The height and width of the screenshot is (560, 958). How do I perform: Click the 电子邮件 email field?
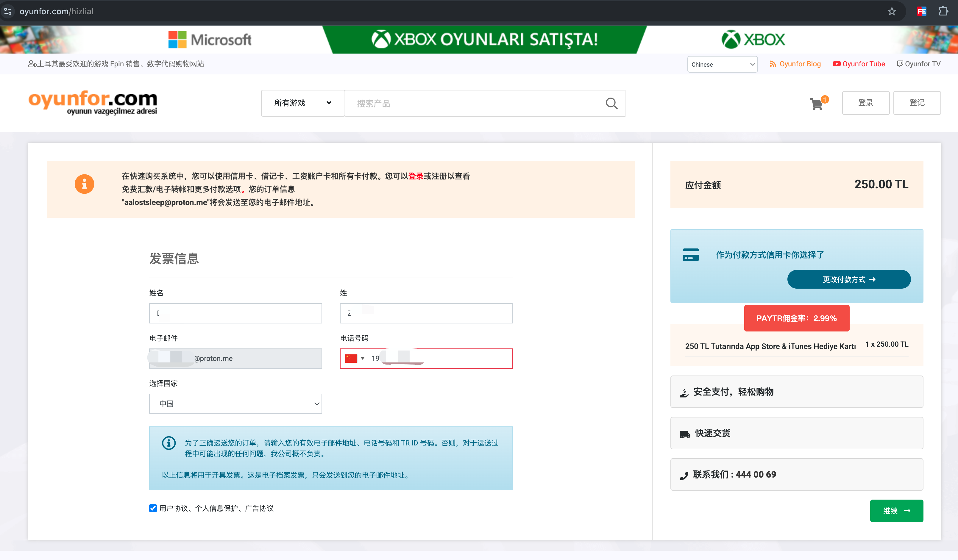235,358
